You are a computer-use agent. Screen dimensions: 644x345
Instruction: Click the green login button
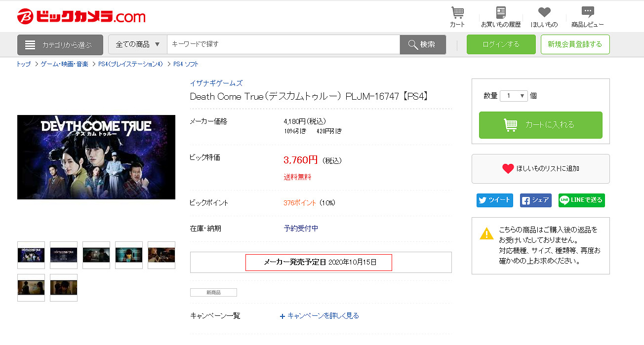501,44
